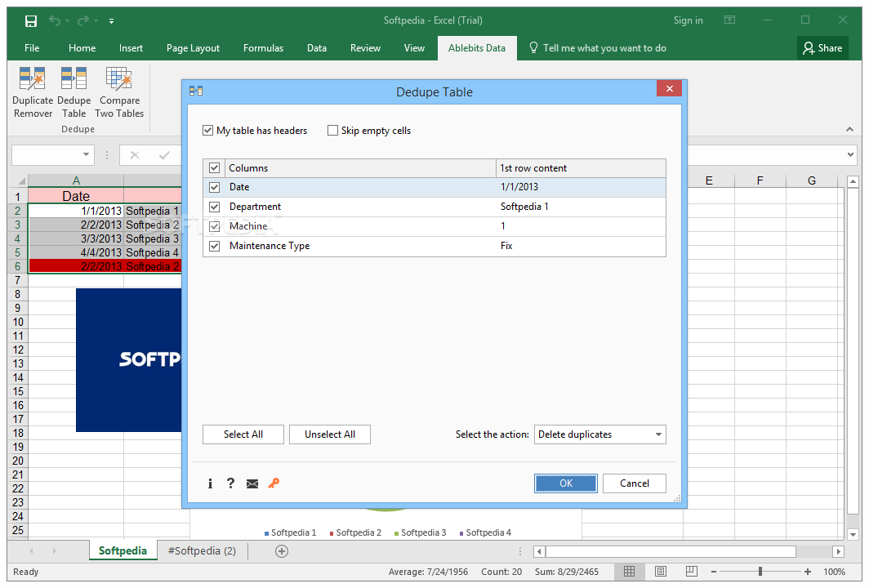The width and height of the screenshot is (869, 588).
Task: Switch to Page Layout view icon
Action: (x=660, y=572)
